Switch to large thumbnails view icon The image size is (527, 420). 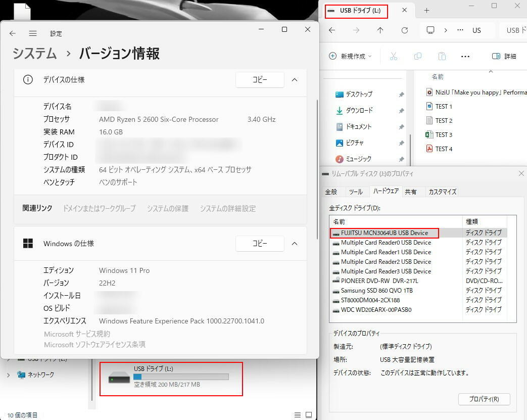pos(309,415)
